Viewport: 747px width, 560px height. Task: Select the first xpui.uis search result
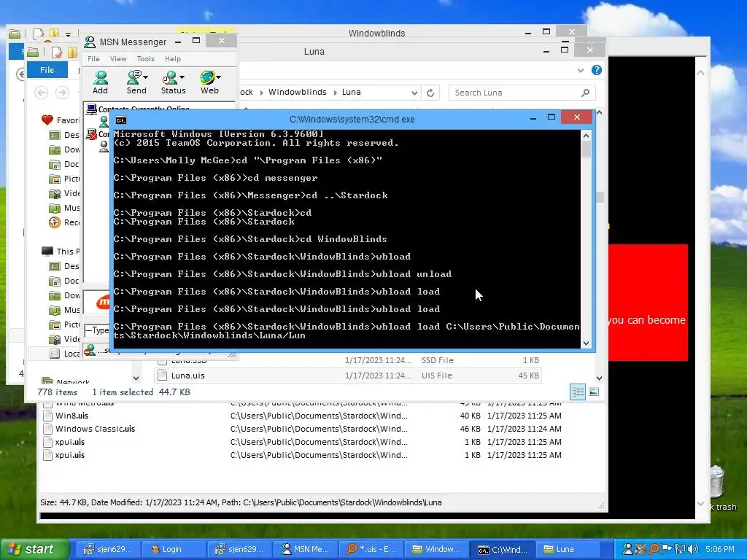pos(69,443)
